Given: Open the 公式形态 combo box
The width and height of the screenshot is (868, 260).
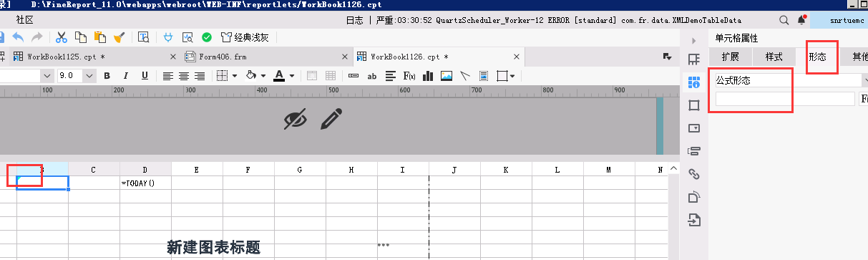Looking at the screenshot, I should (x=791, y=81).
